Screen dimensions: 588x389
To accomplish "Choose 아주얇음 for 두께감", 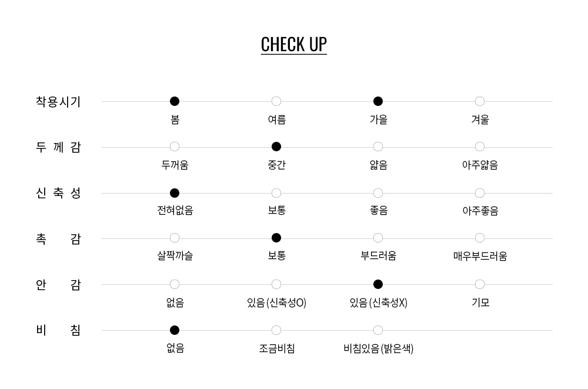I will (x=480, y=147).
